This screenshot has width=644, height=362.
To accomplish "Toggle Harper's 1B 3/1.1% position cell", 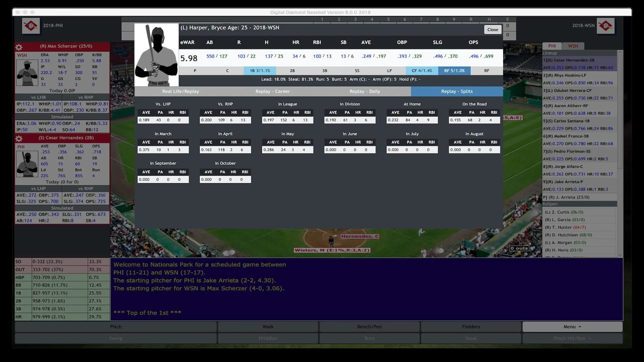I will (x=260, y=71).
